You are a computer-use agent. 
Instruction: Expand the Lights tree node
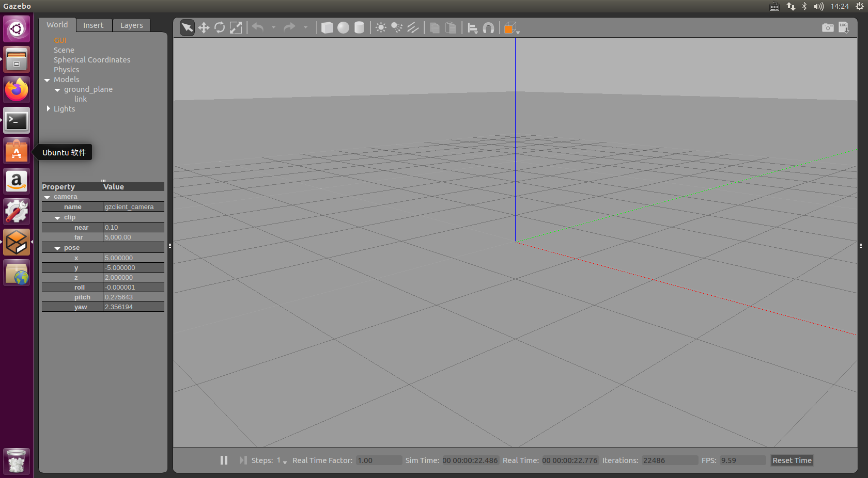click(x=49, y=108)
